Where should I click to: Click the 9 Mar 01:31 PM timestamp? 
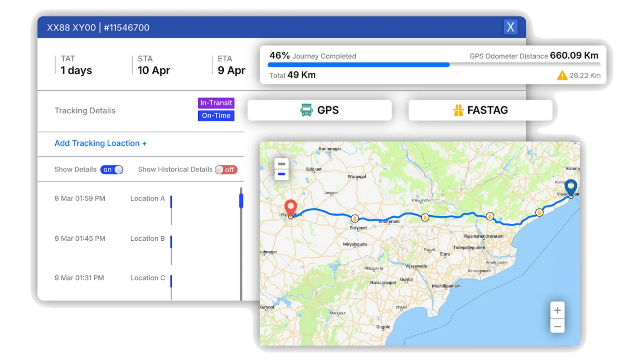tap(79, 278)
